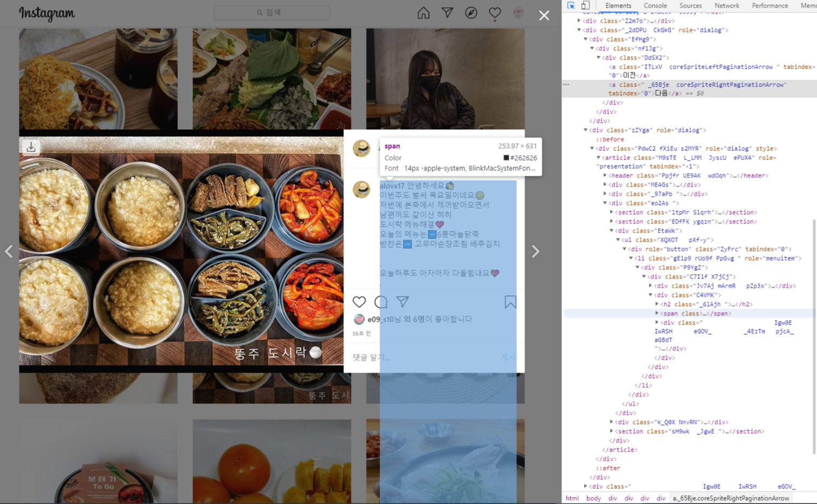Screen dimensions: 817x504
Task: Click the ::before pseudo-element line
Action: (609, 139)
